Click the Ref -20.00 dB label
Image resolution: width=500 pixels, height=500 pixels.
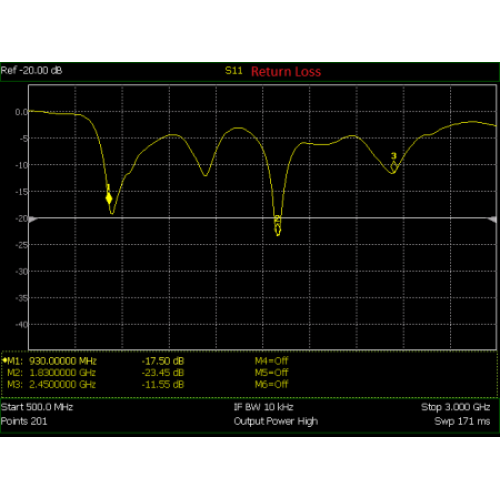31,70
